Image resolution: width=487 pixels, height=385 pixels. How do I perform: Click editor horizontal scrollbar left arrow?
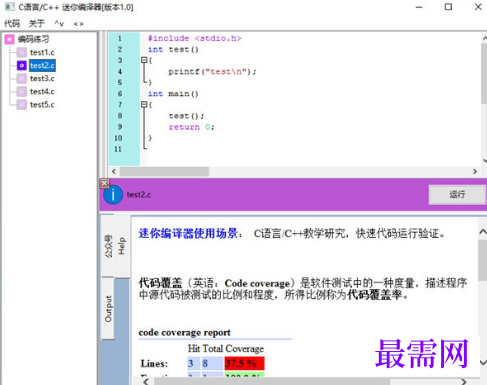(x=114, y=172)
